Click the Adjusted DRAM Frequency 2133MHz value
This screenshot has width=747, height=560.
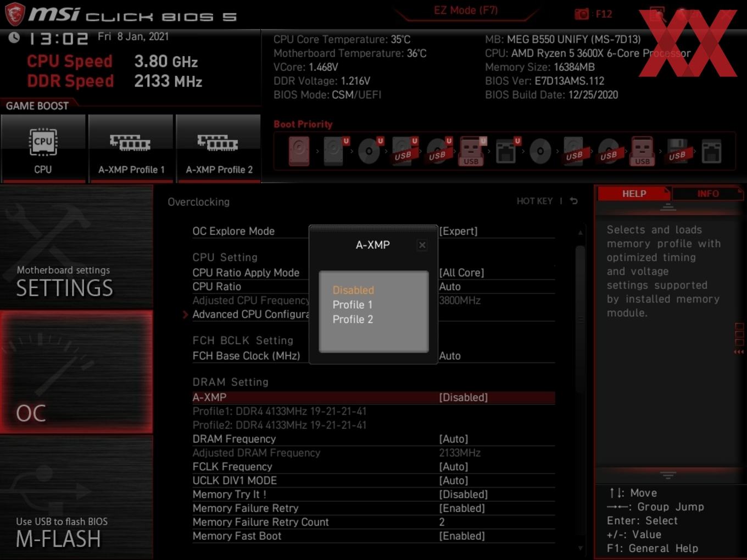point(460,453)
